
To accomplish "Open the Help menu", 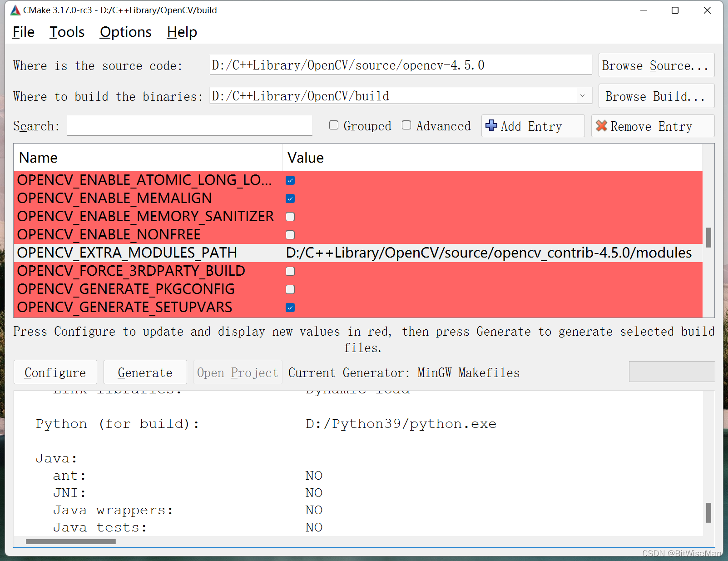I will (x=182, y=32).
